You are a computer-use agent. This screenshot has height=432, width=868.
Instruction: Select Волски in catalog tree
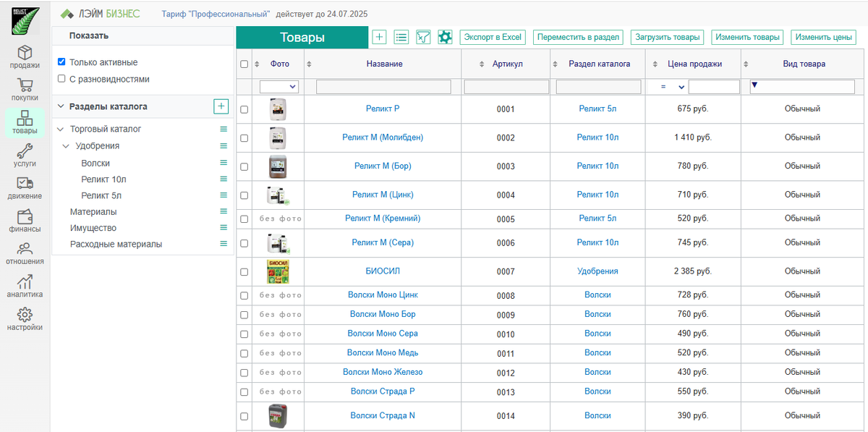click(x=95, y=163)
